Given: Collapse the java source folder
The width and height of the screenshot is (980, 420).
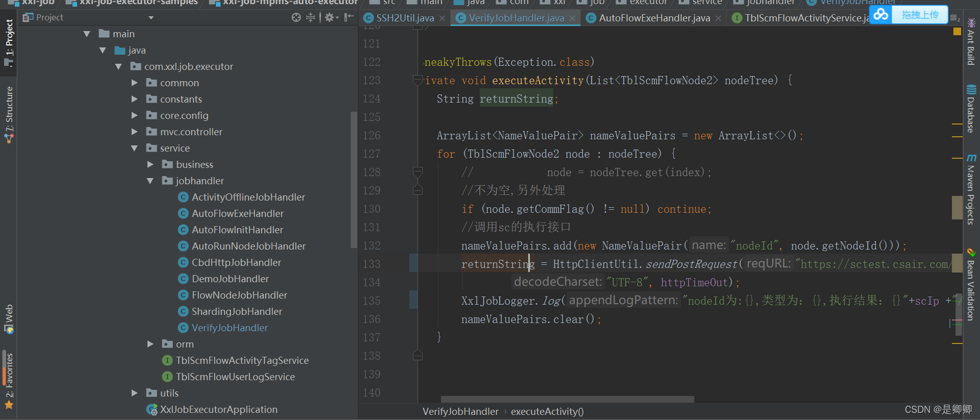Looking at the screenshot, I should pyautogui.click(x=103, y=51).
